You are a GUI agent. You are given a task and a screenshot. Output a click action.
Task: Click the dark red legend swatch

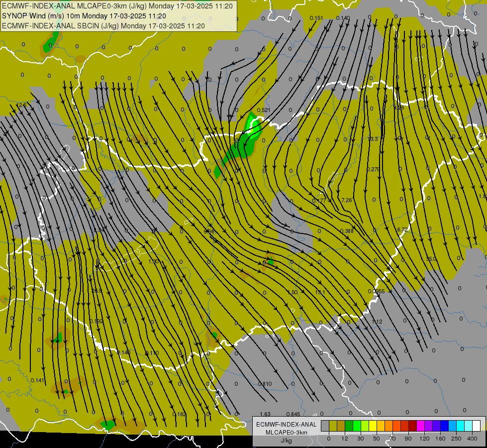point(413,426)
